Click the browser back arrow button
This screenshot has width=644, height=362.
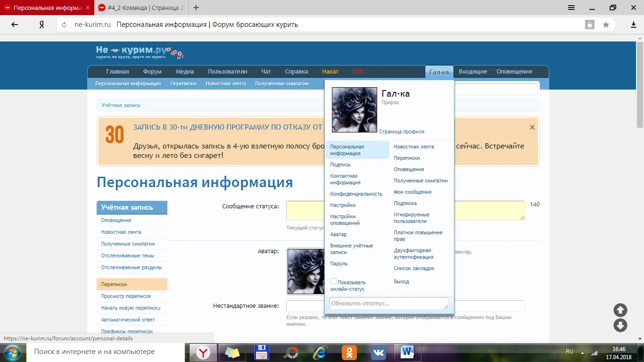[x=15, y=25]
